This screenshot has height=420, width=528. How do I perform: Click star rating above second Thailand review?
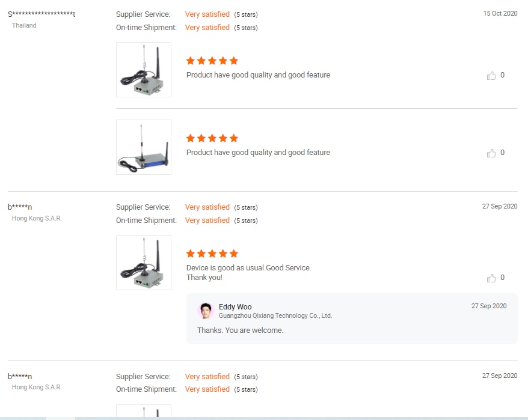[x=212, y=138]
